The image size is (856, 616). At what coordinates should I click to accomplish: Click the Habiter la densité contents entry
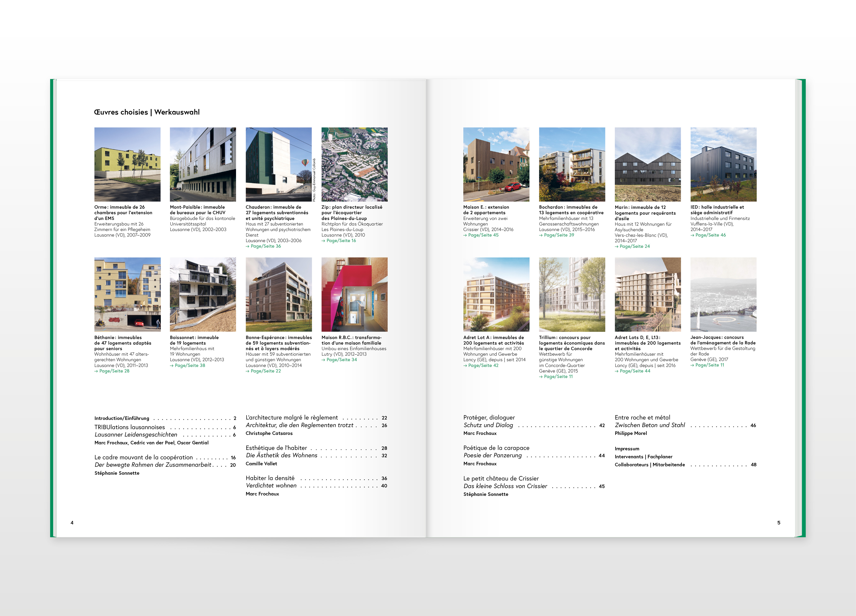tap(270, 478)
